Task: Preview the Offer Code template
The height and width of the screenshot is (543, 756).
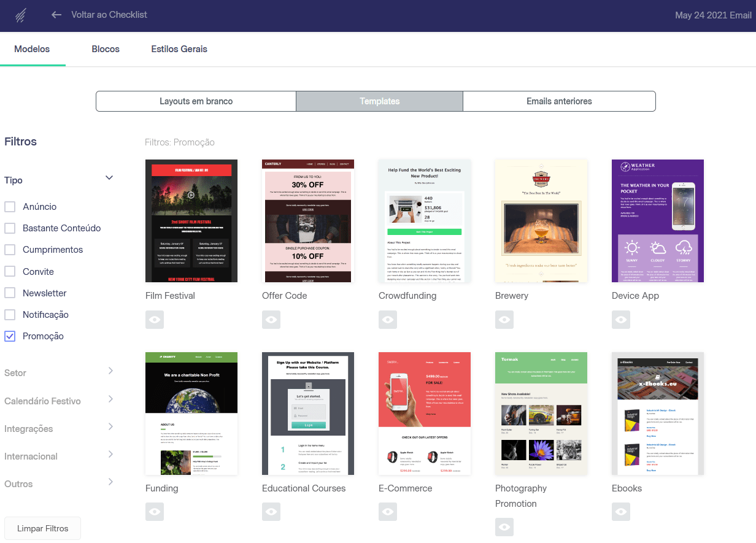Action: click(x=271, y=319)
